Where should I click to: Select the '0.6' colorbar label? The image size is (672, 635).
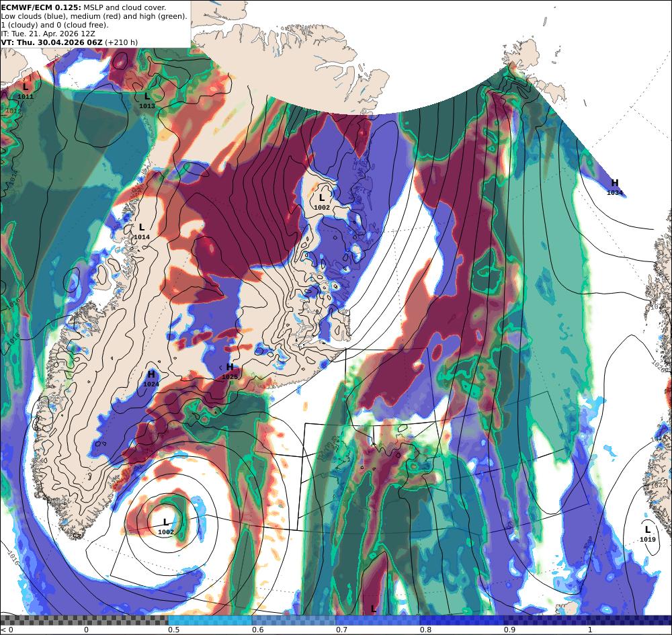[257, 630]
